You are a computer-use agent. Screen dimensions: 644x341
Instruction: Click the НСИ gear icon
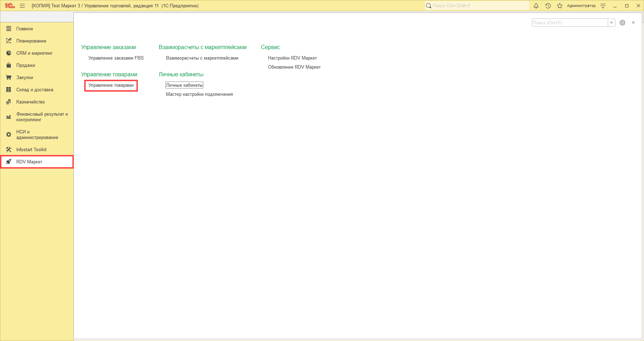pyautogui.click(x=9, y=134)
